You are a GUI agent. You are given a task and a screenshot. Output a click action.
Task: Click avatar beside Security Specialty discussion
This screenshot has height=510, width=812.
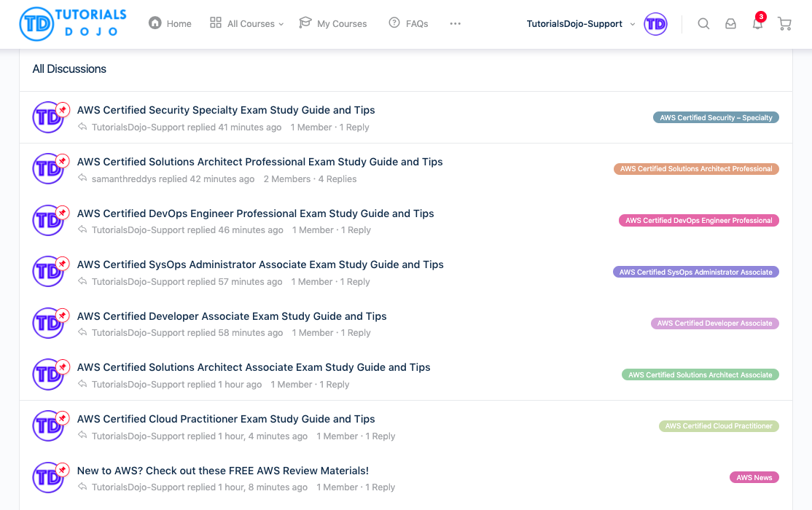point(48,118)
